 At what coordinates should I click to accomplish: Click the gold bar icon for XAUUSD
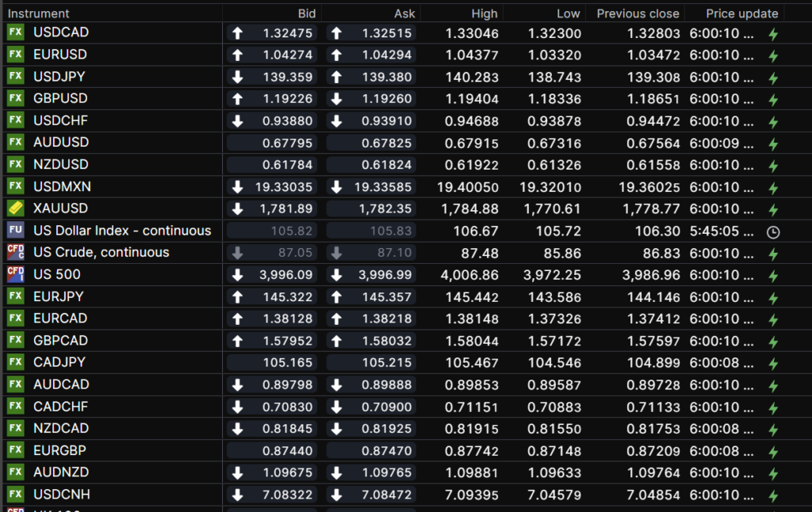pyautogui.click(x=15, y=208)
